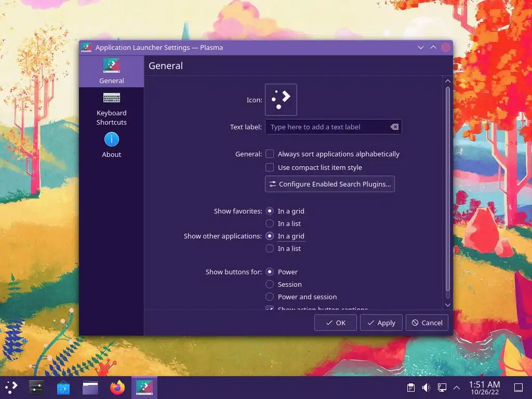
Task: Open the Application Launcher from taskbar
Action: [x=11, y=388]
